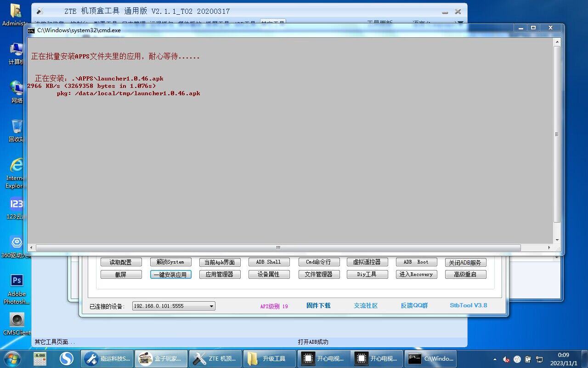Image resolution: width=588 pixels, height=368 pixels.
Task: Click the API级别 19 label
Action: pos(274,306)
